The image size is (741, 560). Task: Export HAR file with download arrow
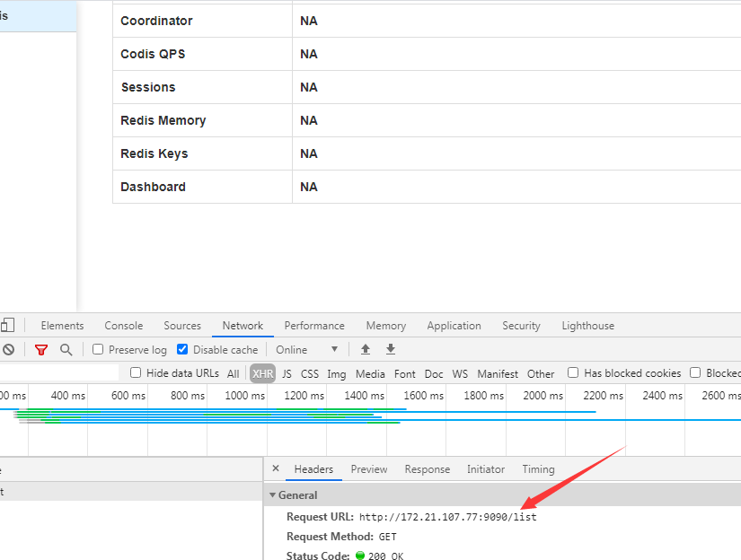click(391, 349)
